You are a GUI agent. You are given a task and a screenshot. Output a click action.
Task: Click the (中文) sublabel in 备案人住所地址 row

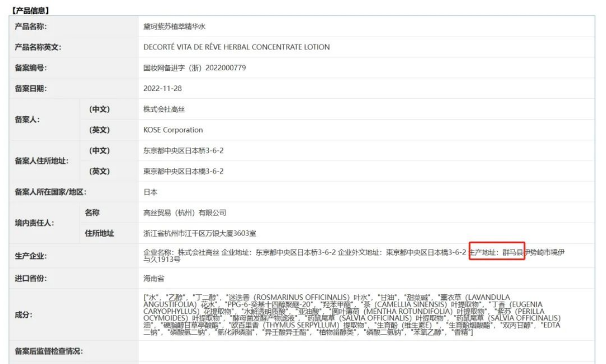(99, 150)
